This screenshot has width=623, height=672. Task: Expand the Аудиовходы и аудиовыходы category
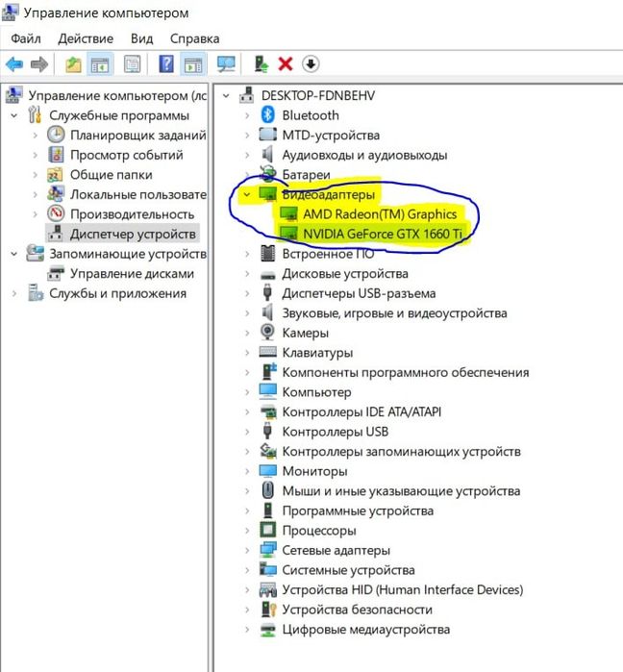247,155
